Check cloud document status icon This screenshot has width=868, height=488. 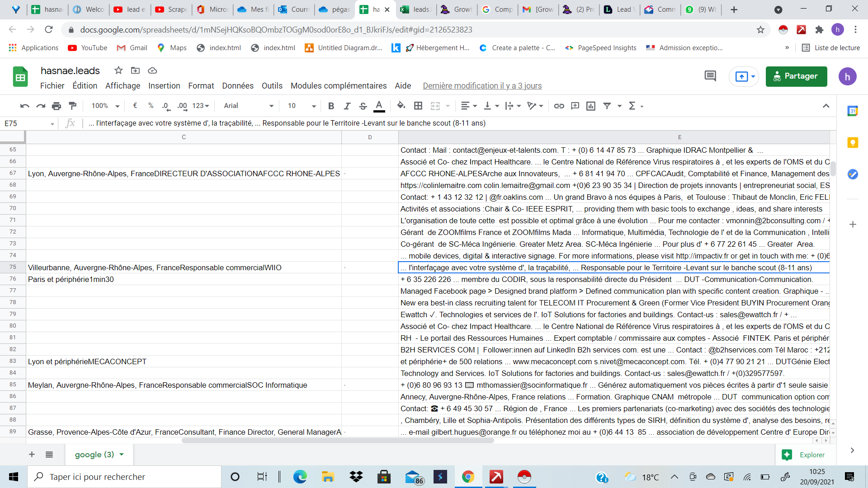[152, 70]
